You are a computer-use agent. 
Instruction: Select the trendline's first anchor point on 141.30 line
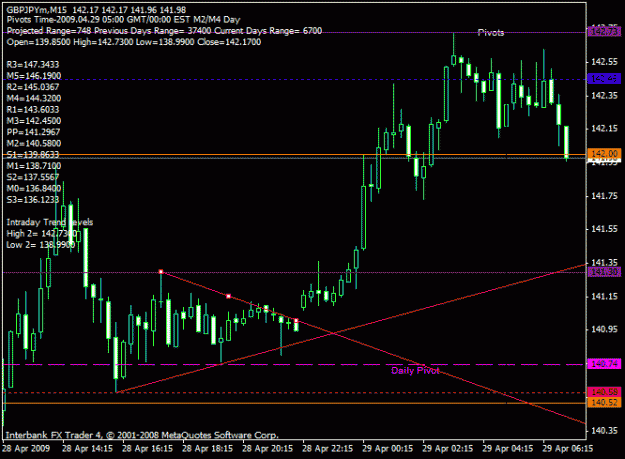(x=161, y=272)
